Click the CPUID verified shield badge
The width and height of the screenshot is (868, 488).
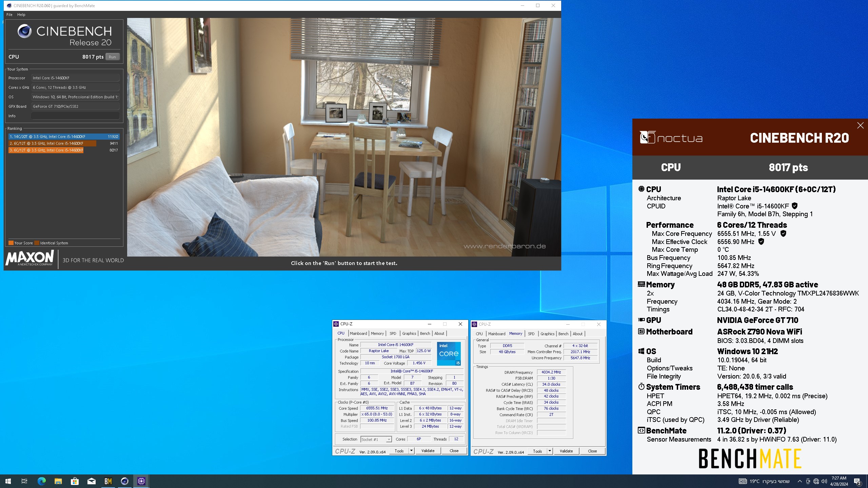click(795, 206)
